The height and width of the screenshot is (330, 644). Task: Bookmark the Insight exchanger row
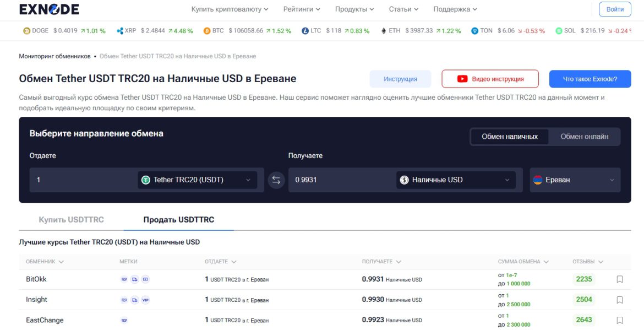619,300
